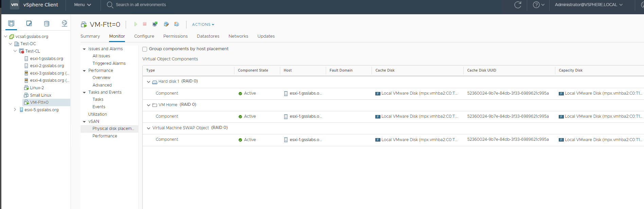644x209 pixels.
Task: Open the Networking inventory view icon
Action: 64,23
